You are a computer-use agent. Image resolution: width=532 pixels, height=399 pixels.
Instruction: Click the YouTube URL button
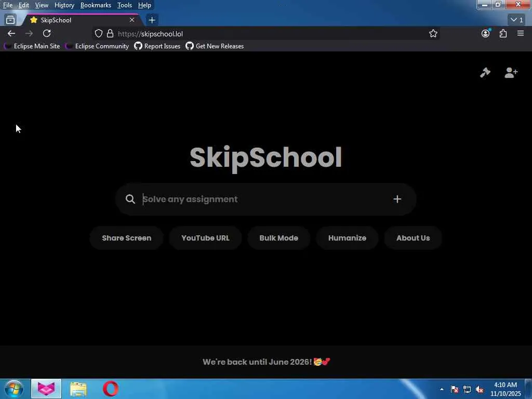click(205, 238)
